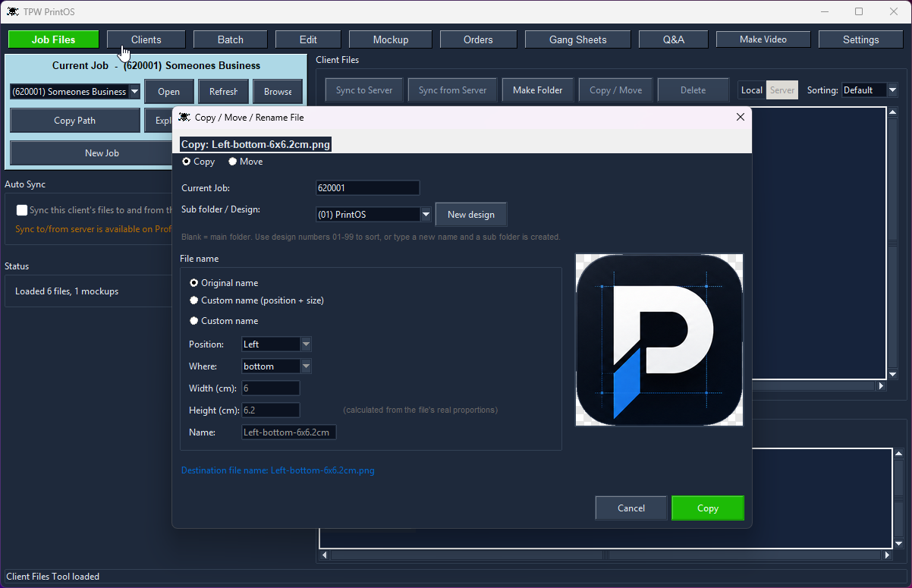Viewport: 912px width, 588px height.
Task: Click the Refresh button
Action: click(x=223, y=92)
